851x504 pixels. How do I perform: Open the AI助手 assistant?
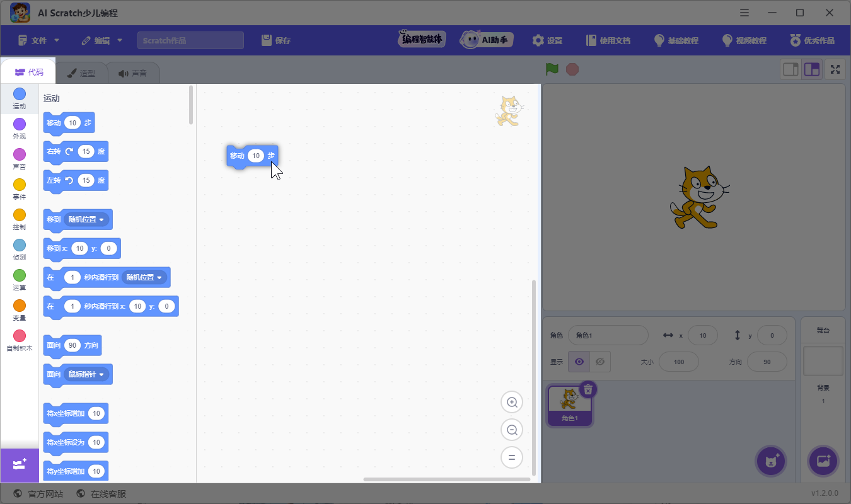click(486, 40)
